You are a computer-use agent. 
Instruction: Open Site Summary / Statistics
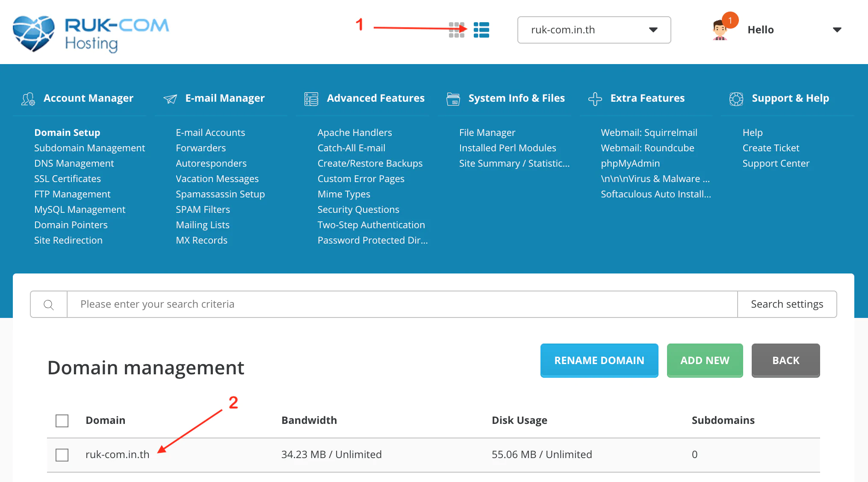(514, 163)
